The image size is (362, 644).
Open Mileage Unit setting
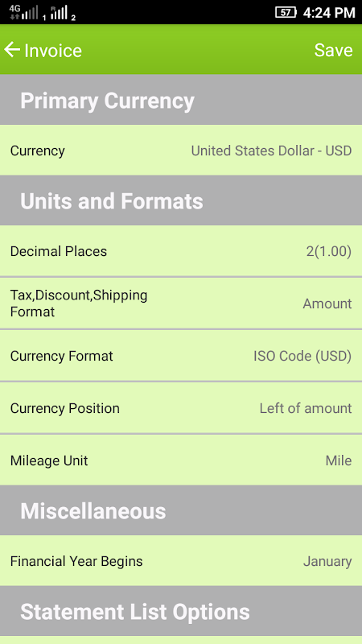[181, 460]
